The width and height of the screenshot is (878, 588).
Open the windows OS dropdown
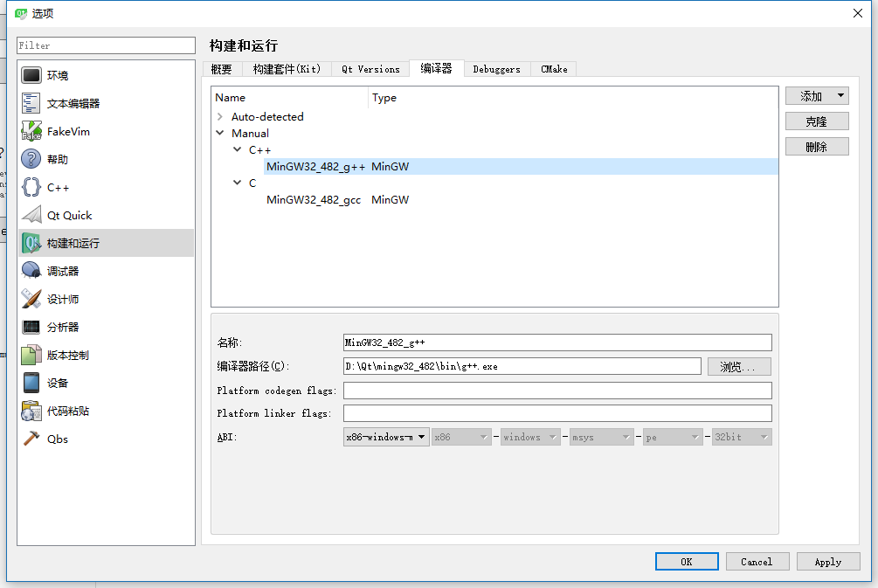(x=530, y=437)
